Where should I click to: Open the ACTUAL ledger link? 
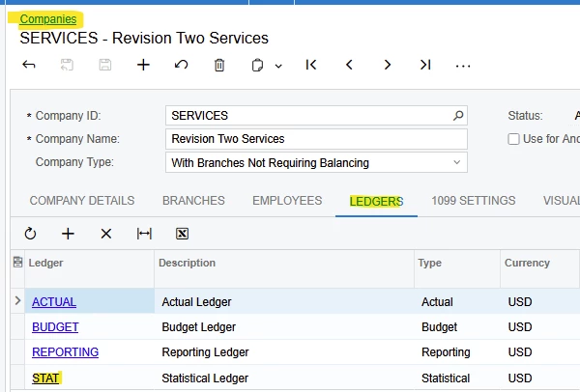tap(54, 302)
